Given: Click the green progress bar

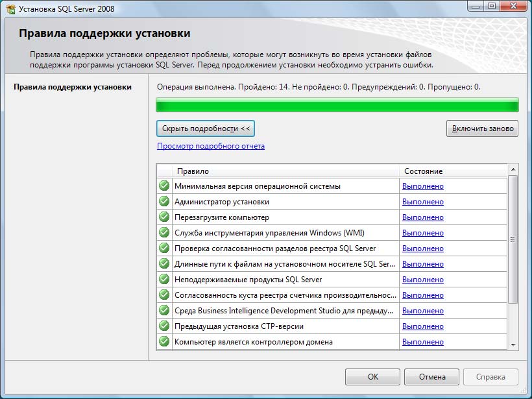Looking at the screenshot, I should pos(337,105).
